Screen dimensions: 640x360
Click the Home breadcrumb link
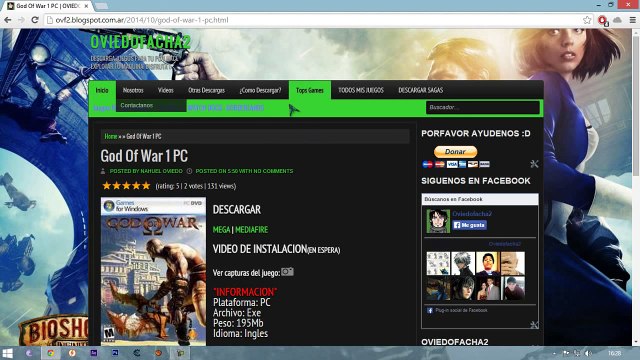pos(111,136)
